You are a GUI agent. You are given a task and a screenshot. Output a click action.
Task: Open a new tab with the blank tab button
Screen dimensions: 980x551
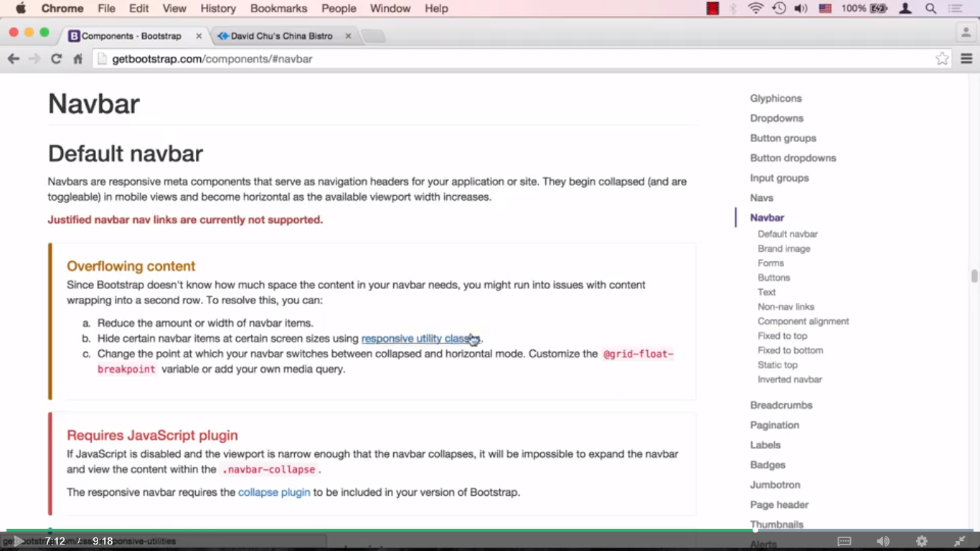pyautogui.click(x=373, y=36)
